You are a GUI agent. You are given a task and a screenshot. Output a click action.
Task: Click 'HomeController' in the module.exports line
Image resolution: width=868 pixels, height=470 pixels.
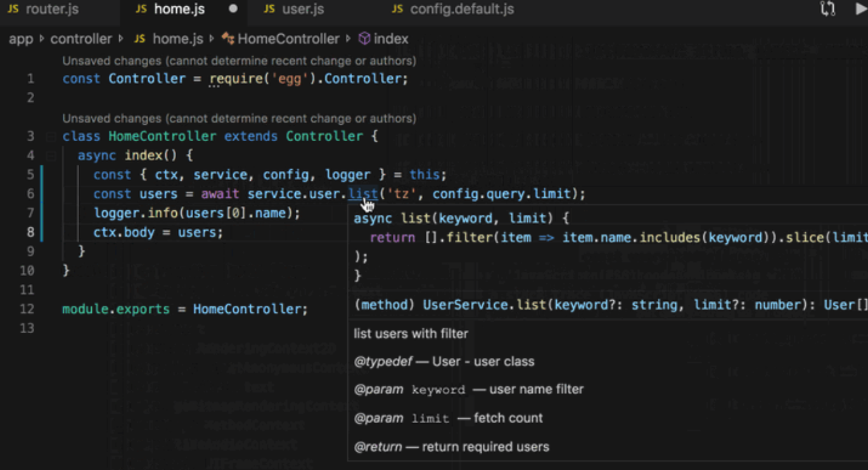click(246, 309)
